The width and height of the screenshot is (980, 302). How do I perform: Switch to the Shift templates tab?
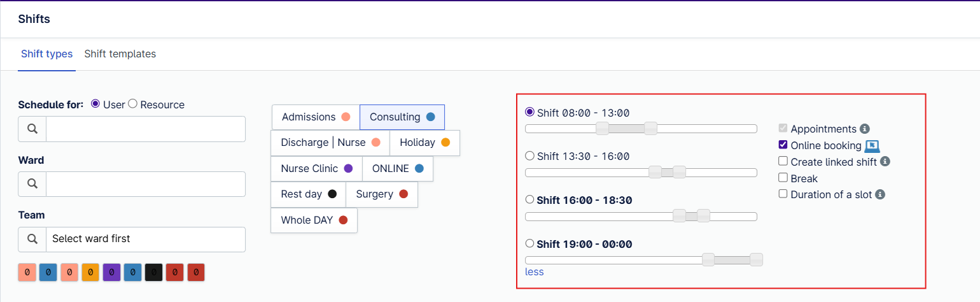click(x=120, y=54)
